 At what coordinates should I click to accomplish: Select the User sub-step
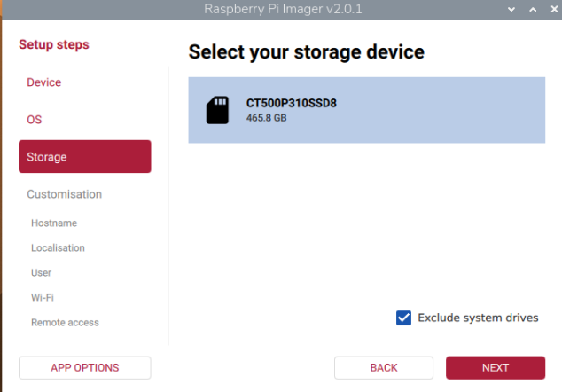tap(42, 272)
